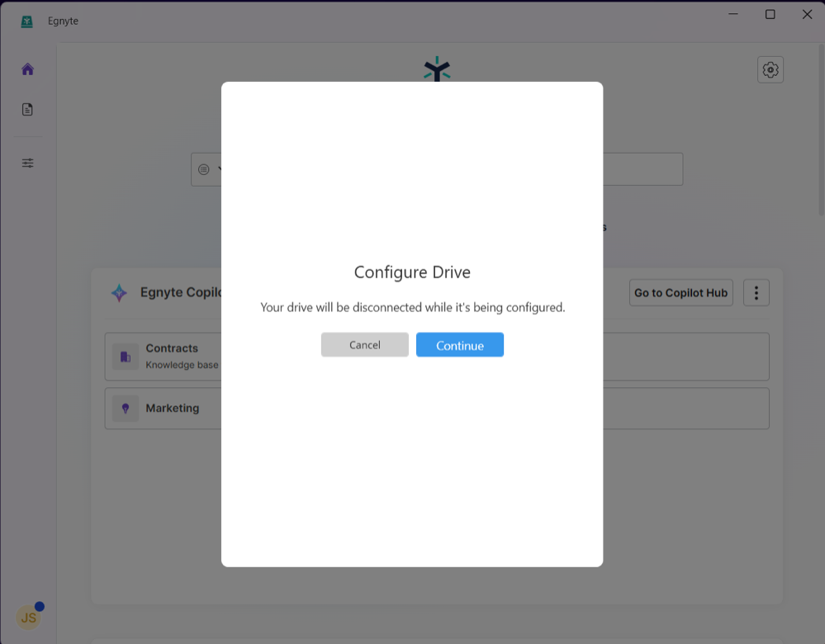825x644 pixels.
Task: Minimize the Egnyte window
Action: (x=733, y=14)
